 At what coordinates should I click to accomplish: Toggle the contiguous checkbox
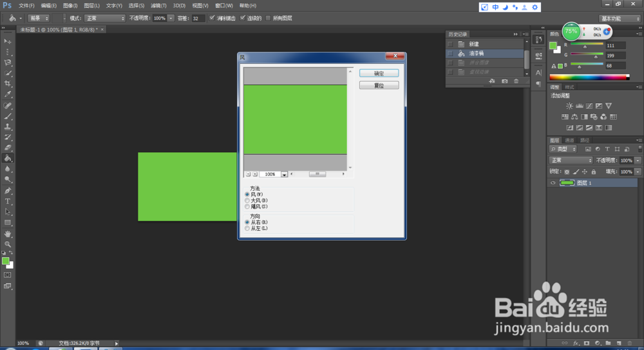[243, 18]
